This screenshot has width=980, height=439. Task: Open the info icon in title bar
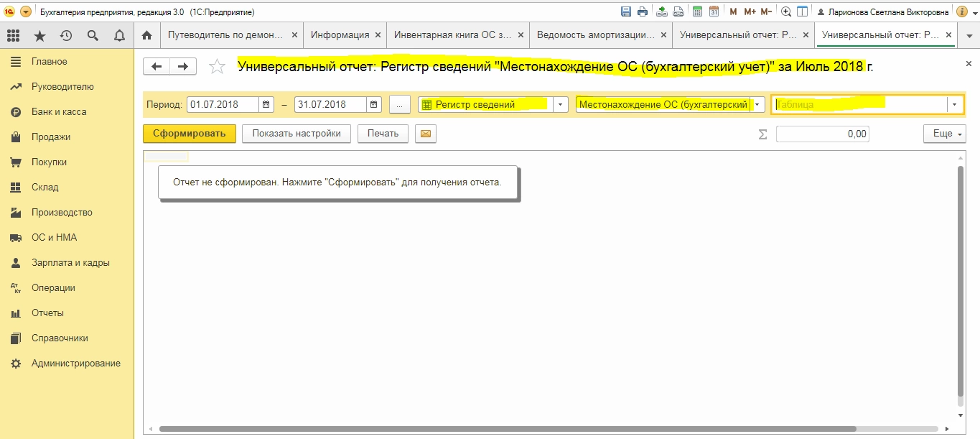[x=961, y=11]
